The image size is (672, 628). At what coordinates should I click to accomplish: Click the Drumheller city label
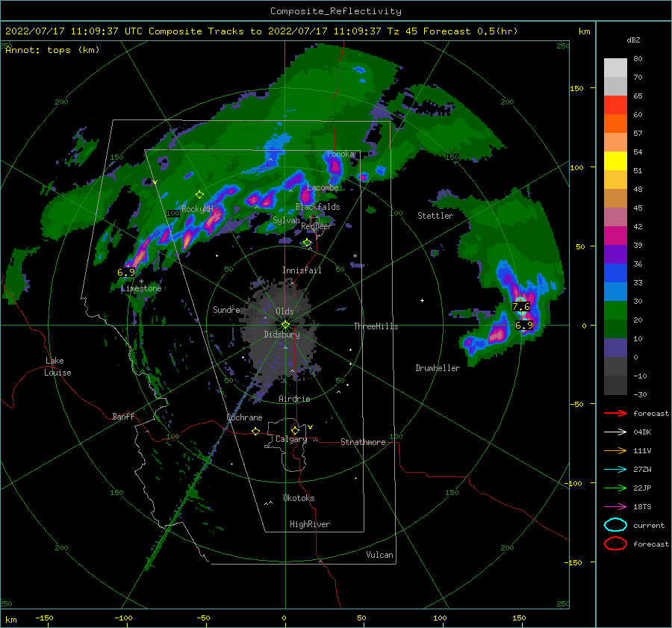[438, 368]
